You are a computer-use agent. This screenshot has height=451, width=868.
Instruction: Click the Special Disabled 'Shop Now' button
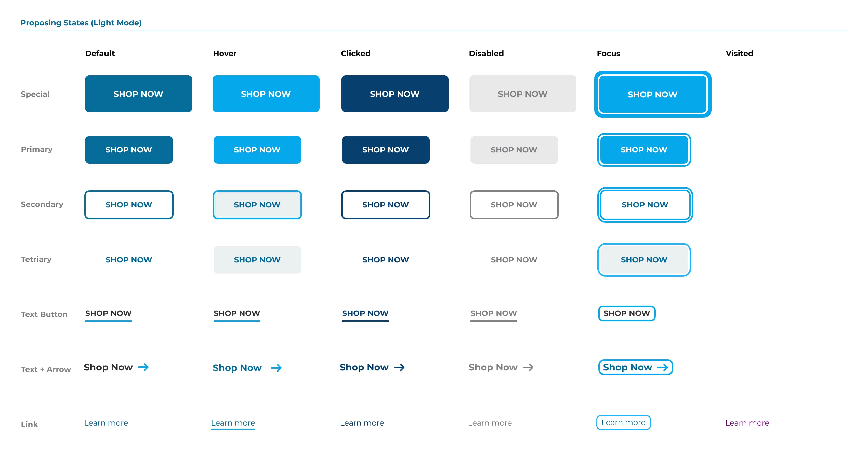pos(523,94)
